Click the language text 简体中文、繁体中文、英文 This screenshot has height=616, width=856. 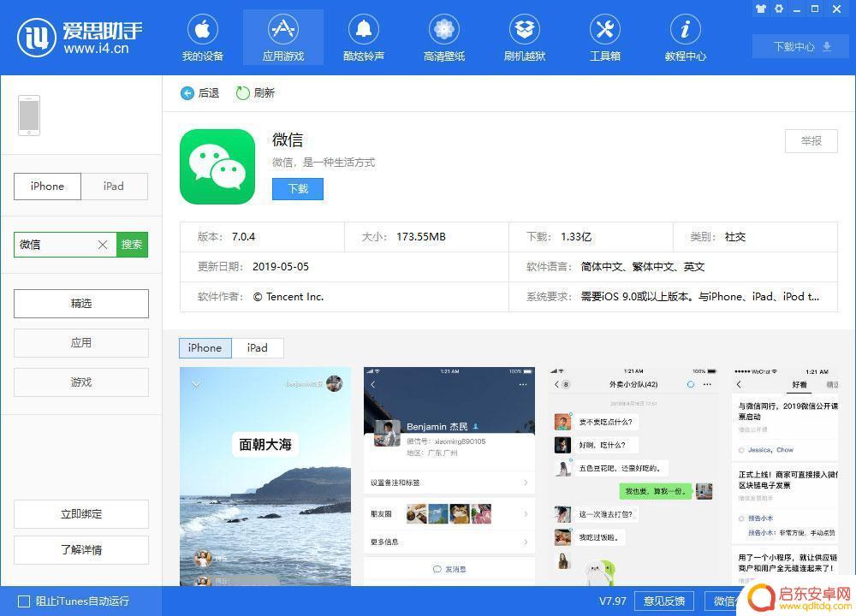point(643,267)
